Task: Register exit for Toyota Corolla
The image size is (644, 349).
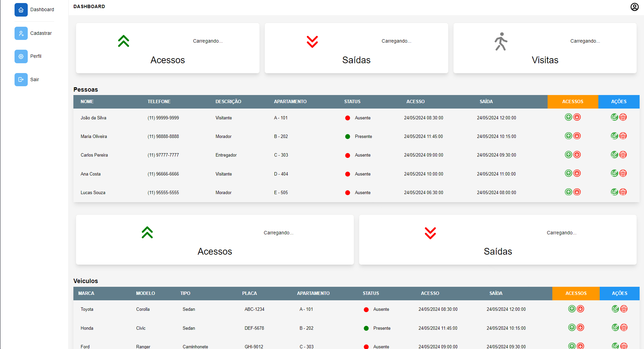Action: click(x=580, y=309)
